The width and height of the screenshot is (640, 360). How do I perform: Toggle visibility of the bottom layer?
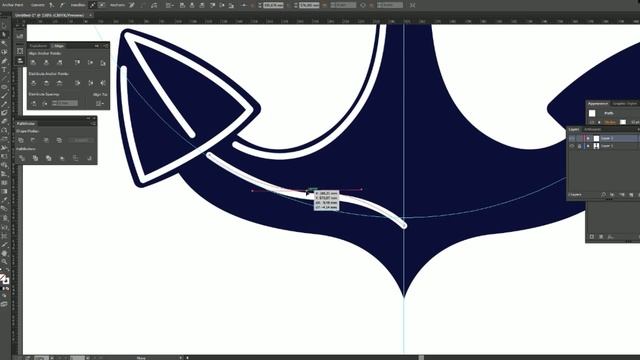[x=572, y=146]
